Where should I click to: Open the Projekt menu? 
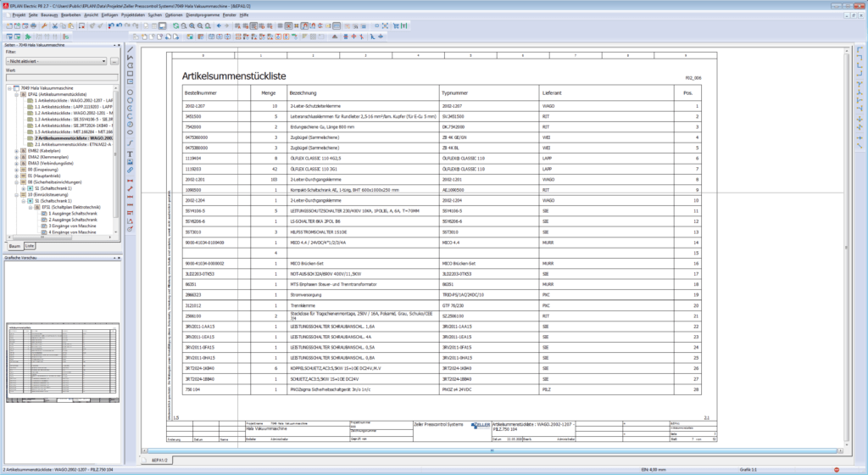pyautogui.click(x=19, y=15)
